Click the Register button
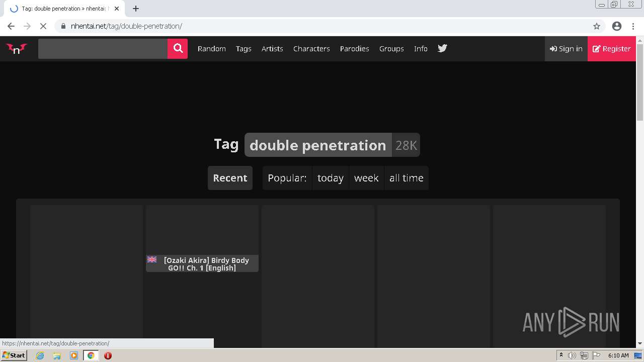The width and height of the screenshot is (644, 362). tap(612, 49)
